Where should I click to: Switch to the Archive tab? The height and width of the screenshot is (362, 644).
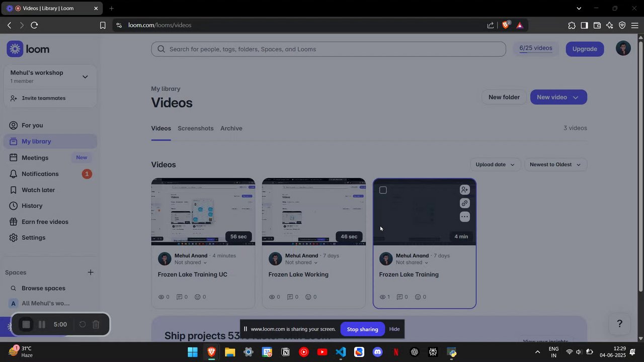231,128
